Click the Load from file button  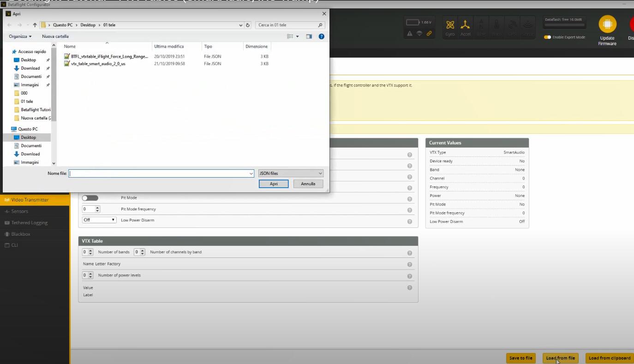[x=560, y=358]
